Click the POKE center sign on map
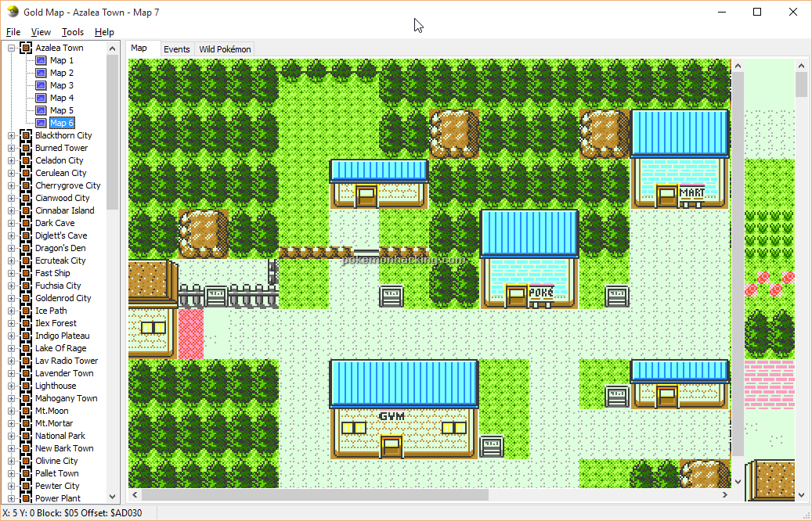The height and width of the screenshot is (521, 812). coord(541,293)
